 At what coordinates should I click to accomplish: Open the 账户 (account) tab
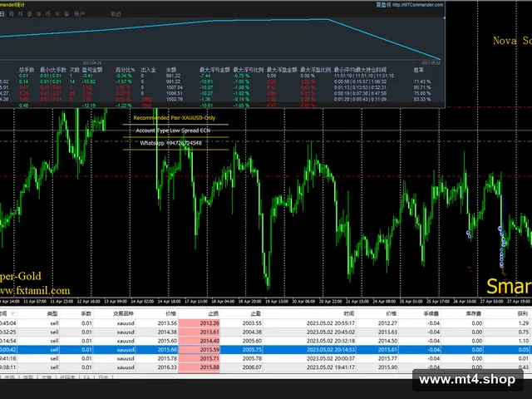point(80,14)
